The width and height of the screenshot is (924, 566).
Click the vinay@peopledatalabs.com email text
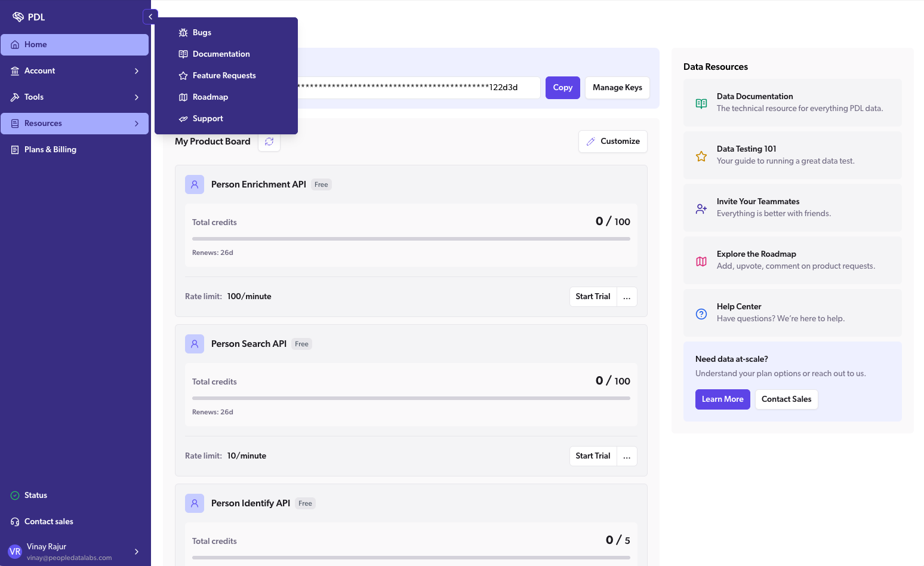(x=69, y=558)
